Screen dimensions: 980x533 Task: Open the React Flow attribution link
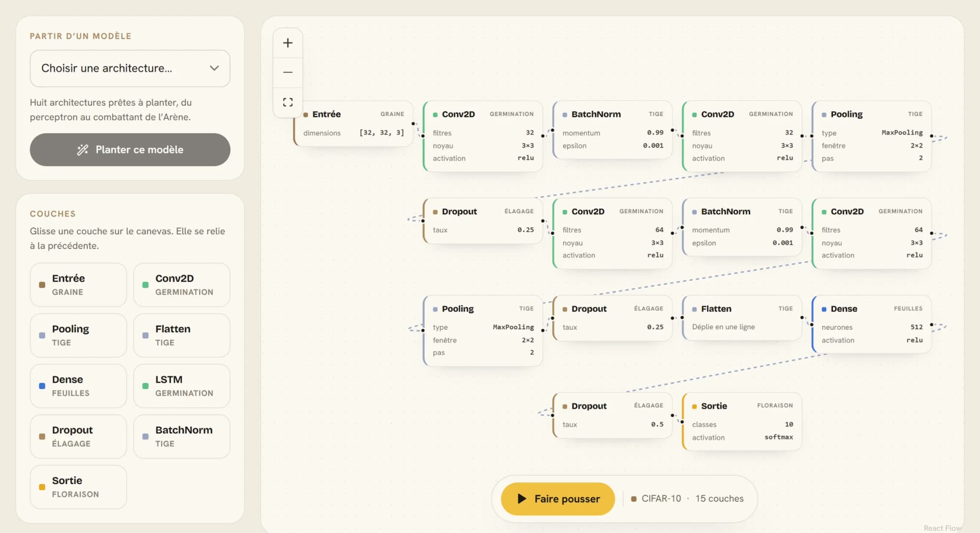(x=942, y=528)
